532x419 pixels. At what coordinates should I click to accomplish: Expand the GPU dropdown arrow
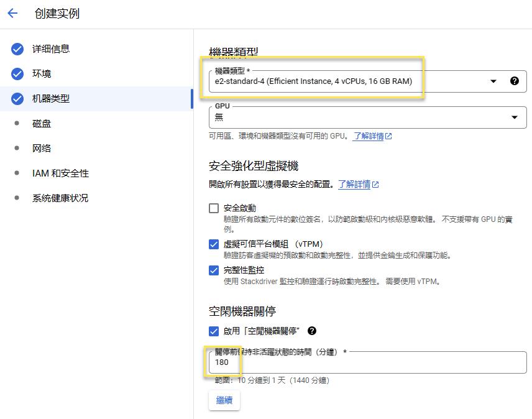(x=514, y=117)
